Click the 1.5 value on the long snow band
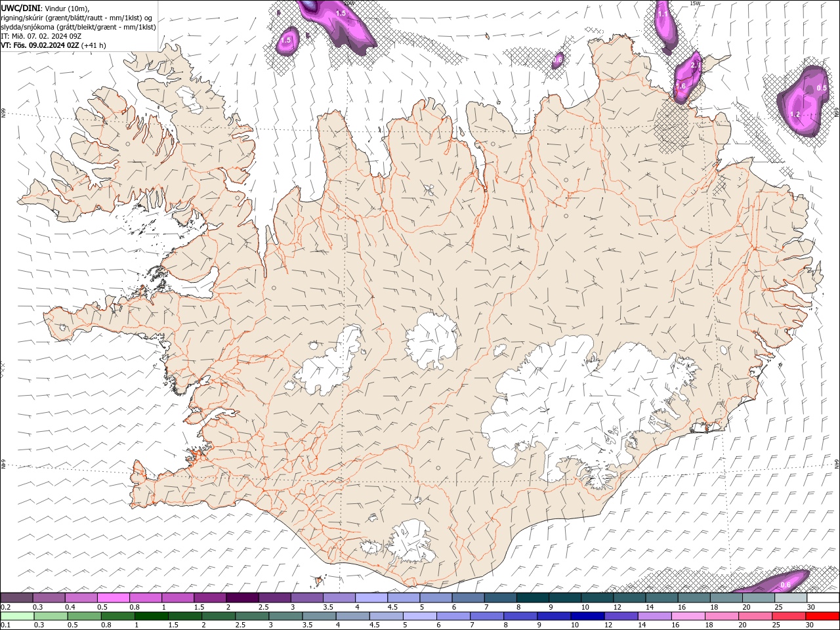This screenshot has height=630, width=840. point(341,13)
